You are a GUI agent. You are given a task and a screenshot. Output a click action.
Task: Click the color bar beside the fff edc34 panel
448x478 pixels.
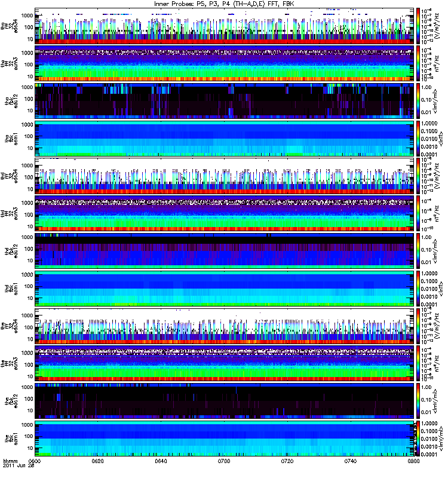(x=418, y=326)
